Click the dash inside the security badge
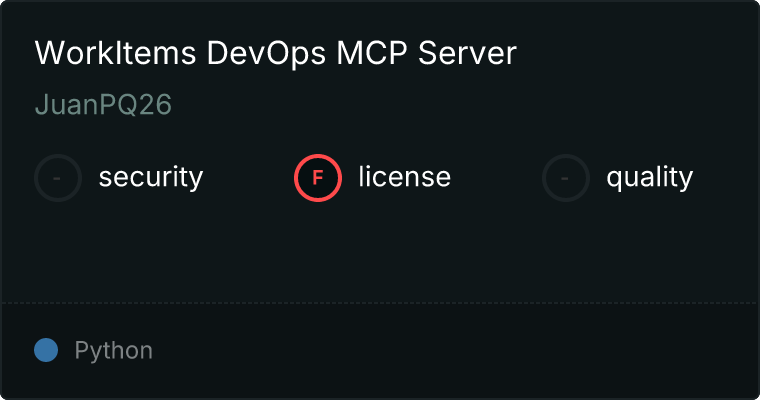This screenshot has width=760, height=400. click(x=58, y=178)
